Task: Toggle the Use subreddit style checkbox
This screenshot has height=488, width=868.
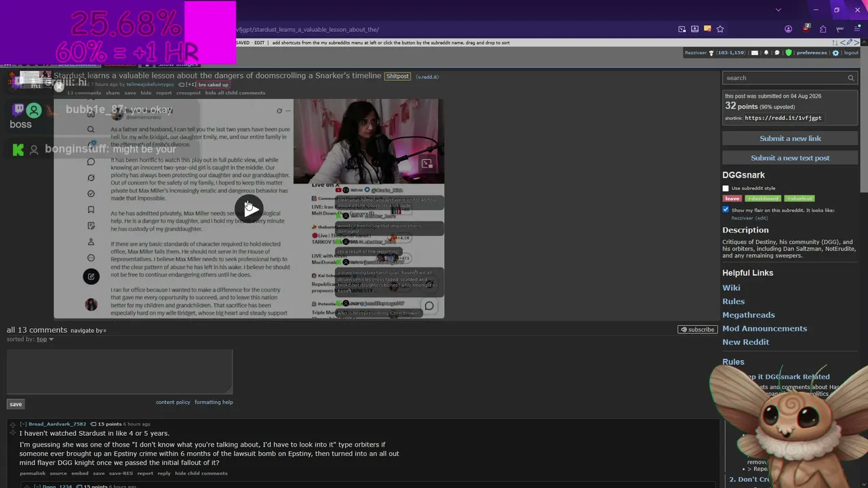Action: (726, 188)
